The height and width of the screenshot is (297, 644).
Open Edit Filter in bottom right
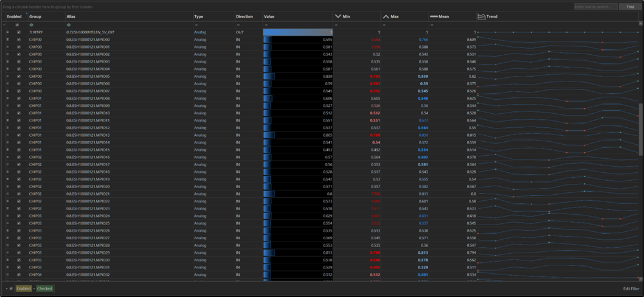631,288
